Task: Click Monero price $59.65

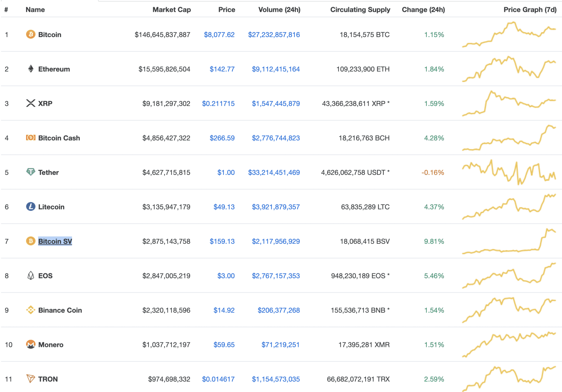Action: [224, 345]
